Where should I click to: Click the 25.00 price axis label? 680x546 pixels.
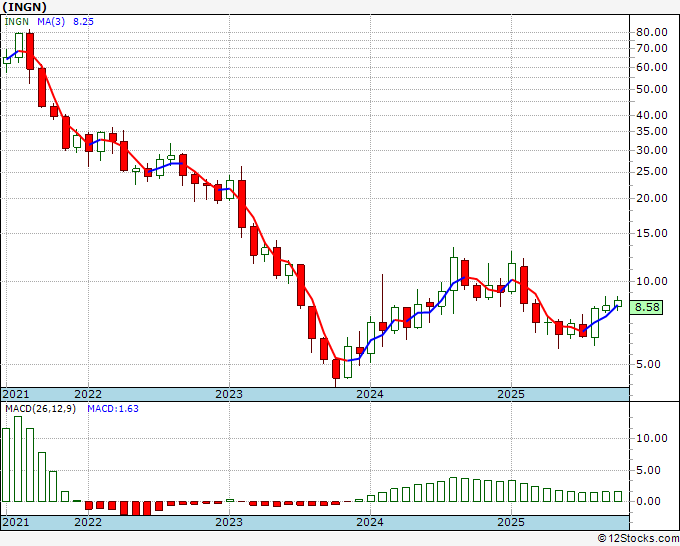[652, 171]
